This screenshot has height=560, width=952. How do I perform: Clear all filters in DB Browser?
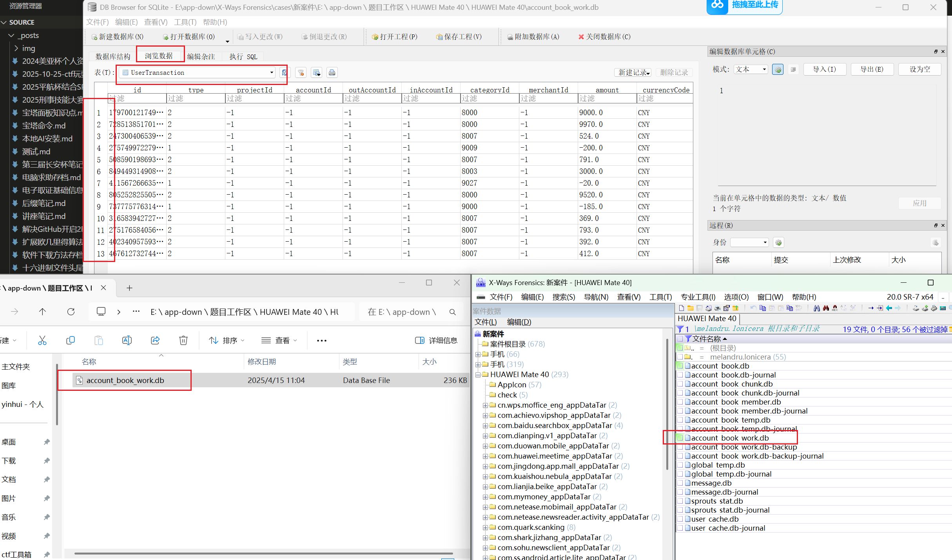tap(301, 72)
